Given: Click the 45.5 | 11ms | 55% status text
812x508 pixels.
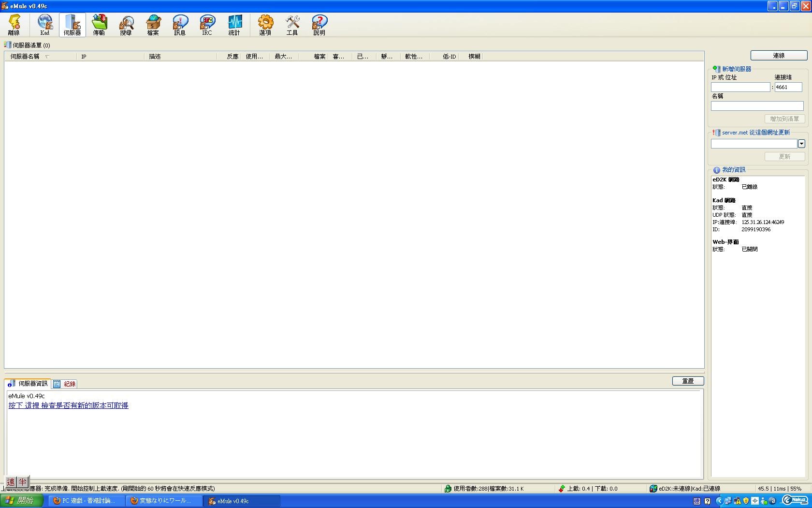Looking at the screenshot, I should coord(779,489).
